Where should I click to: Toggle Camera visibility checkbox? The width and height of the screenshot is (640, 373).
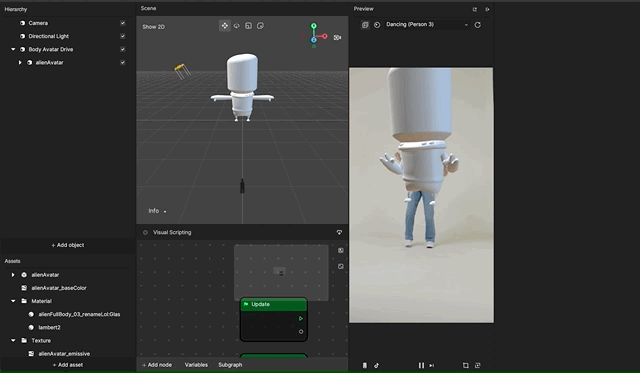click(x=122, y=23)
